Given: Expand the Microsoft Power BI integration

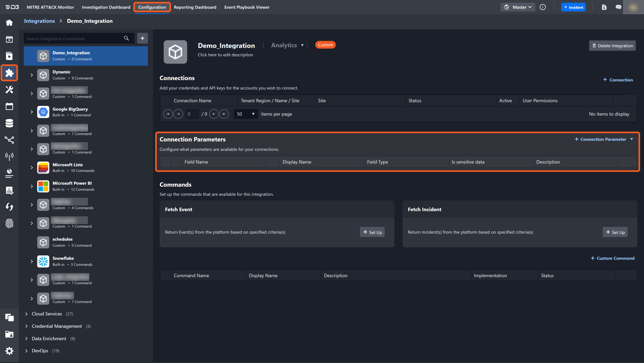Looking at the screenshot, I should click(32, 186).
